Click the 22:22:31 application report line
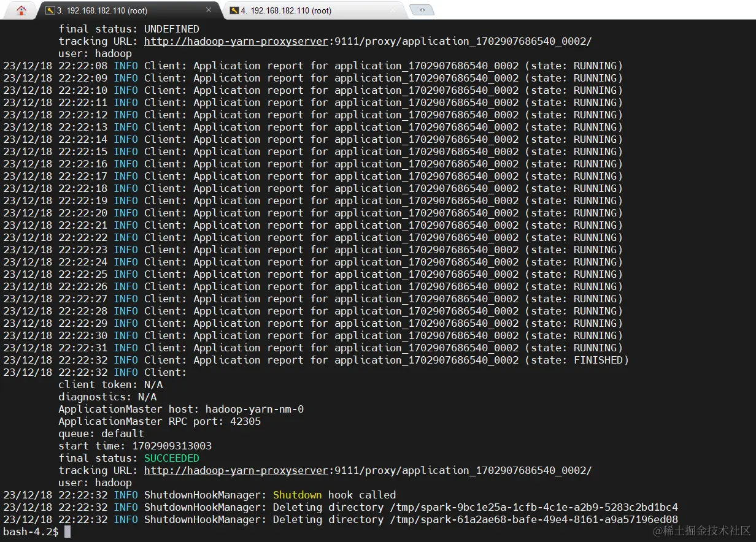Image resolution: width=756 pixels, height=542 pixels. pos(313,348)
